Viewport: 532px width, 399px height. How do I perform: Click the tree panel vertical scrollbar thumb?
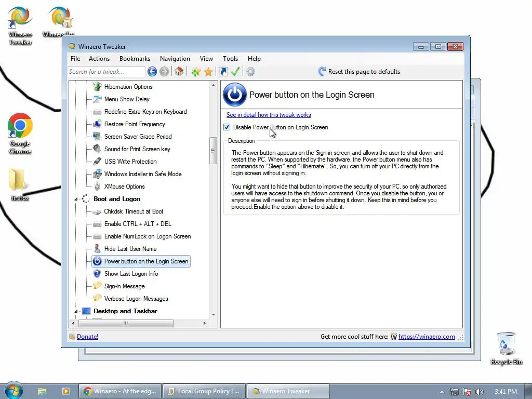213,151
